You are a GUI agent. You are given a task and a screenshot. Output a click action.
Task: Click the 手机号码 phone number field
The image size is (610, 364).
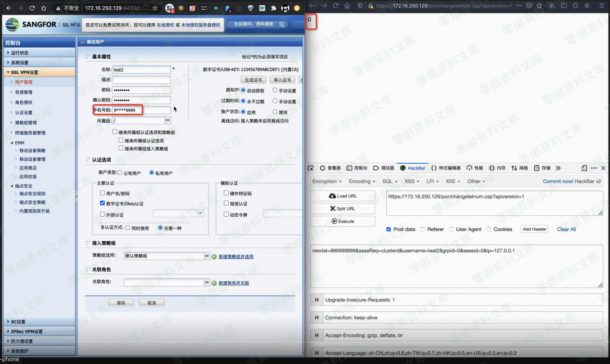point(142,110)
